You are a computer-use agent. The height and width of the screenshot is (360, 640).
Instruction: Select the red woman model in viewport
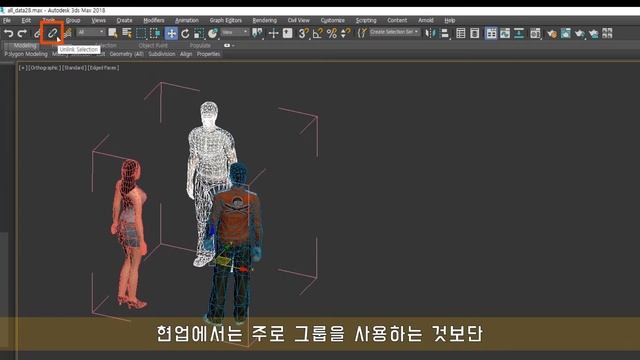(x=130, y=233)
